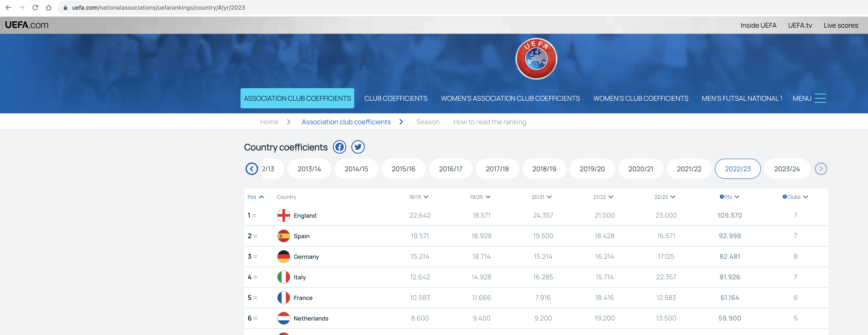Select the 2016/17 season
The height and width of the screenshot is (335, 868).
click(451, 169)
